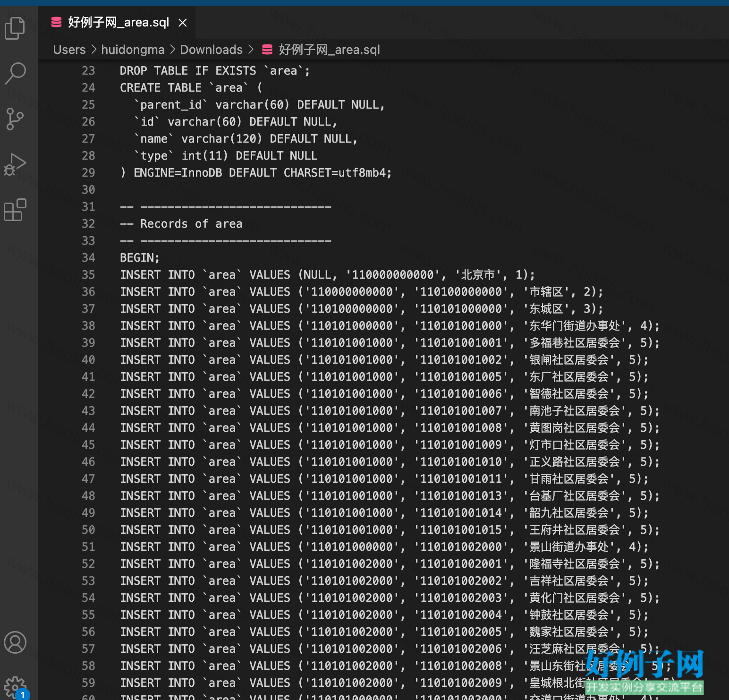Click '灯市口社区居委会' value

point(575,445)
